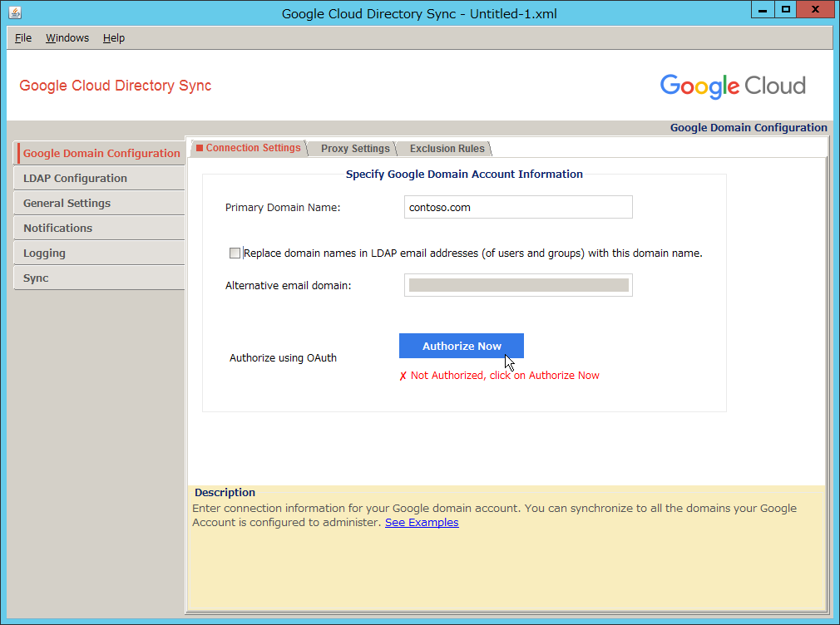Click the Alternative email domain field
This screenshot has width=840, height=625.
tap(518, 285)
